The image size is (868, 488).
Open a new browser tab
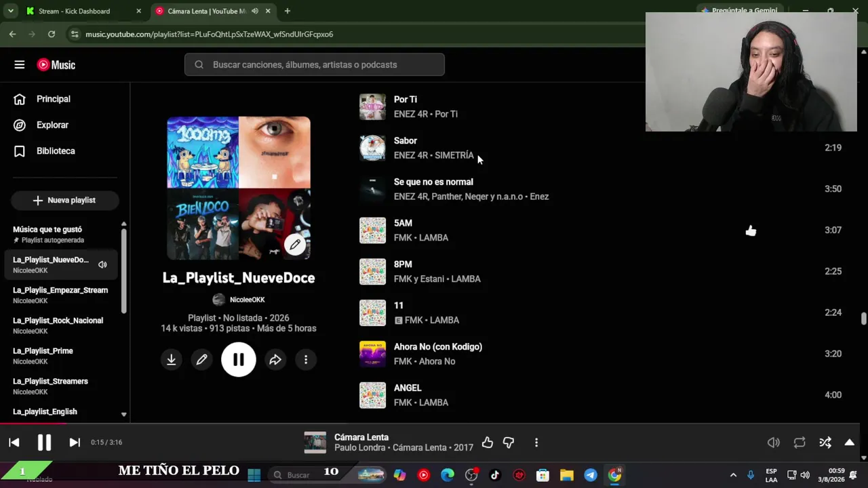pyautogui.click(x=288, y=12)
